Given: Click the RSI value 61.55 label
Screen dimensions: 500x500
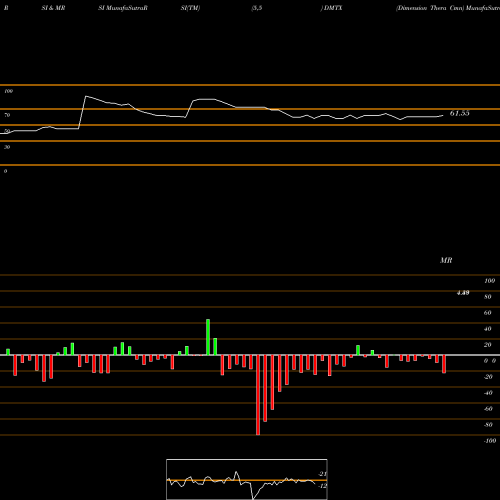Looking at the screenshot, I should pyautogui.click(x=459, y=113).
